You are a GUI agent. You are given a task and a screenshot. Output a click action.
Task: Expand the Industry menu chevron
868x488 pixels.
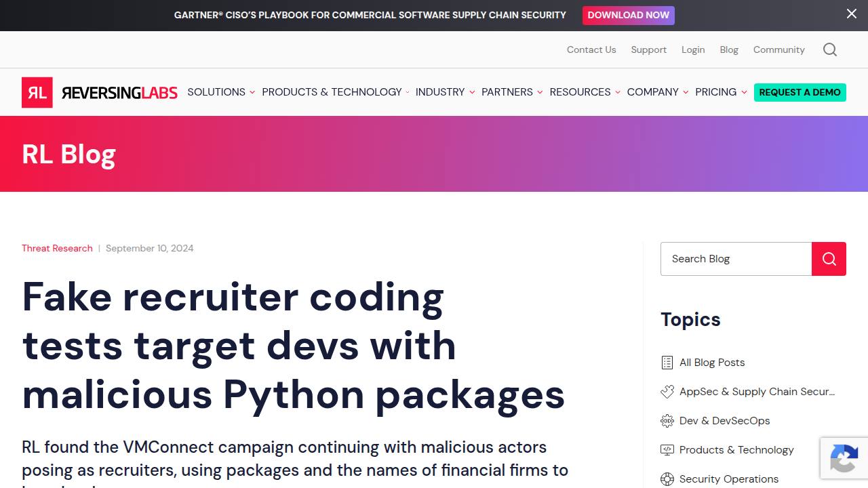pos(472,92)
